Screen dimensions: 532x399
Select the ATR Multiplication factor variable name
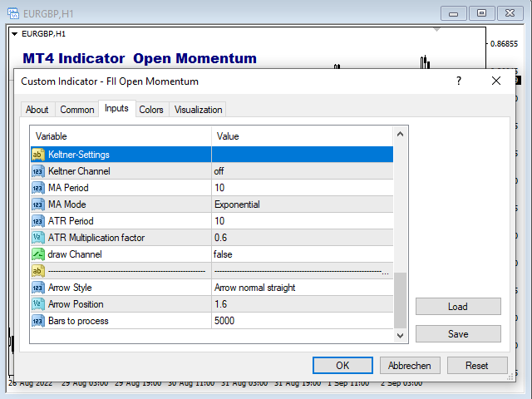(96, 238)
